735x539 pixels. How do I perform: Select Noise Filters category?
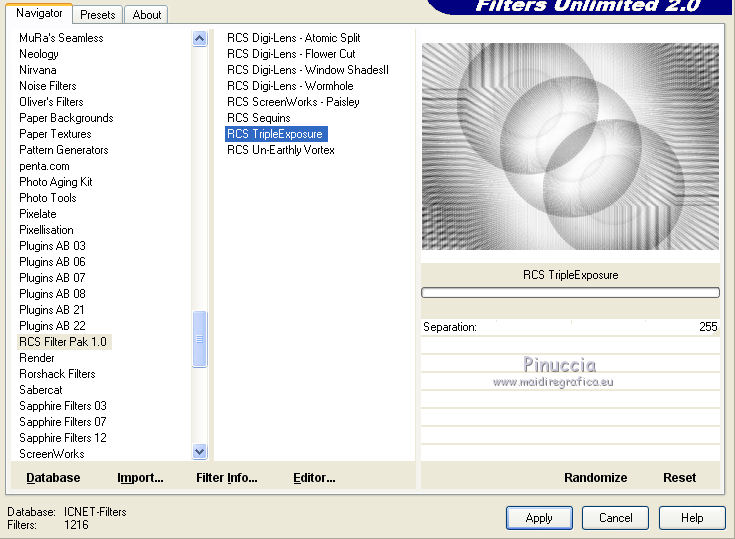(48, 86)
